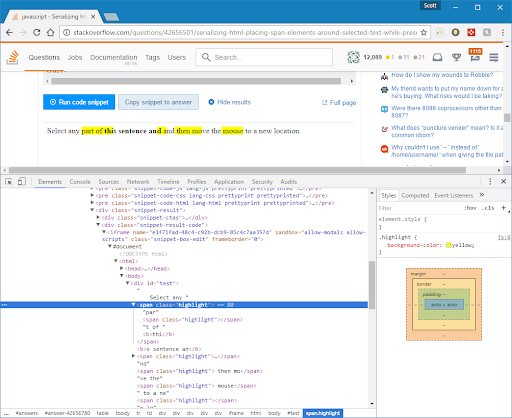Select span.highlight in the breadcrumb bar
Viewport: 512px width, 418px height.
pyautogui.click(x=323, y=413)
